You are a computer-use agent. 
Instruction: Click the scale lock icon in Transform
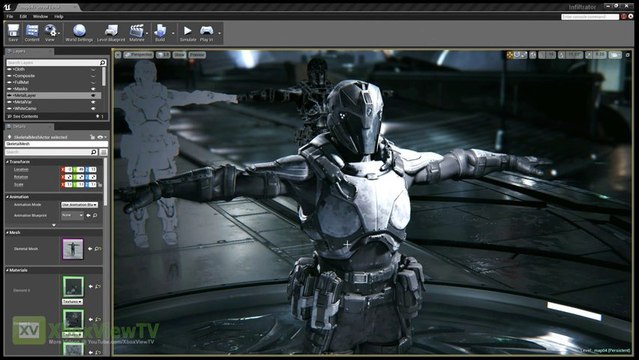(x=100, y=185)
